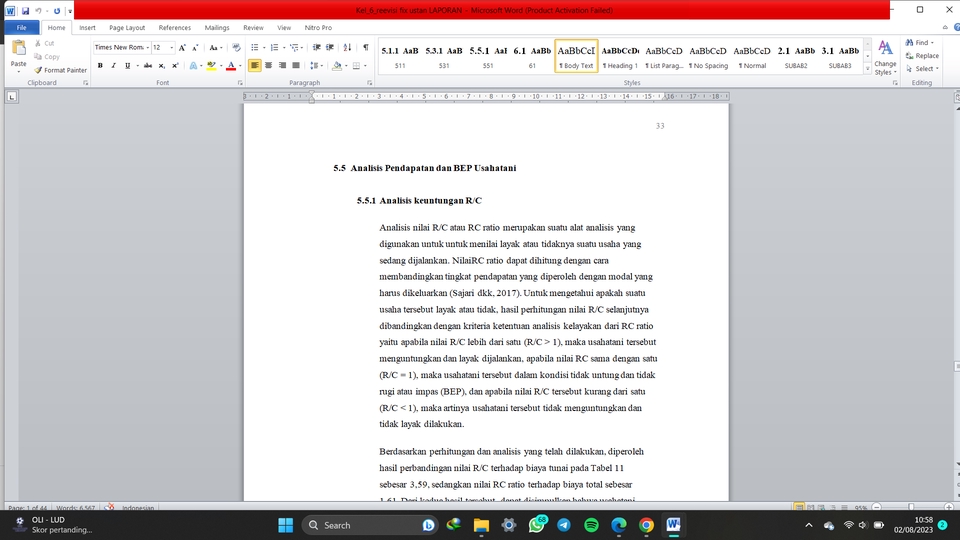Image resolution: width=960 pixels, height=540 pixels.
Task: Click the Redo icon in title bar
Action: [x=57, y=10]
